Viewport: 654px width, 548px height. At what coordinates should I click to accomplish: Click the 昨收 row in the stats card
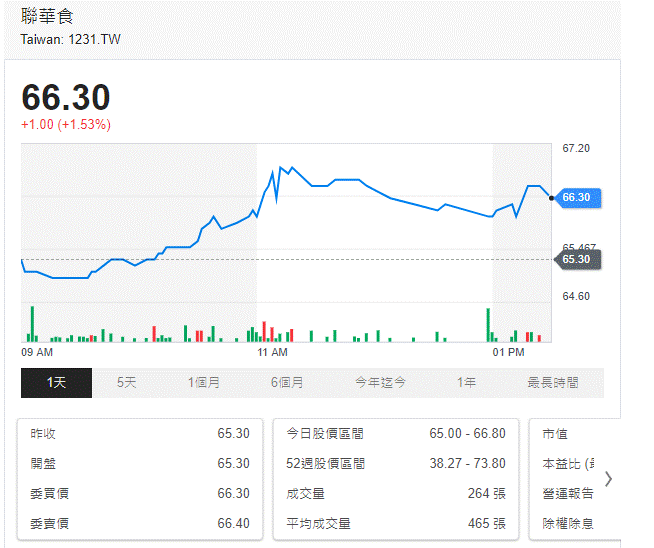point(140,434)
